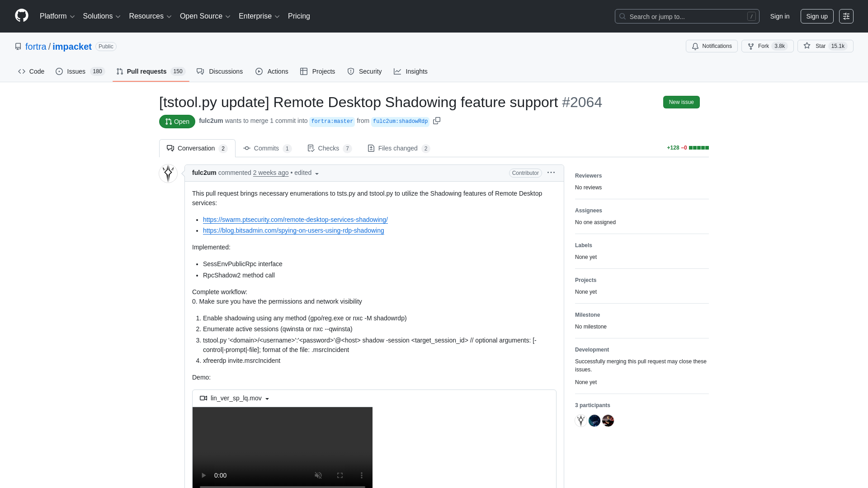Select the Issues icon showing 180
The width and height of the screenshot is (868, 488).
pos(59,71)
